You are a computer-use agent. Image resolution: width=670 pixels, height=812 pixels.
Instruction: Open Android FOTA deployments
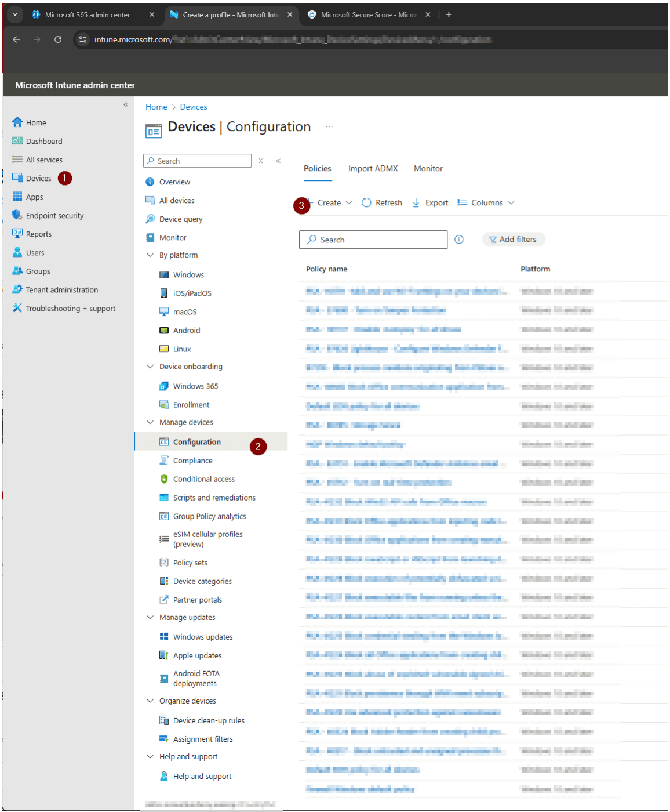[196, 679]
